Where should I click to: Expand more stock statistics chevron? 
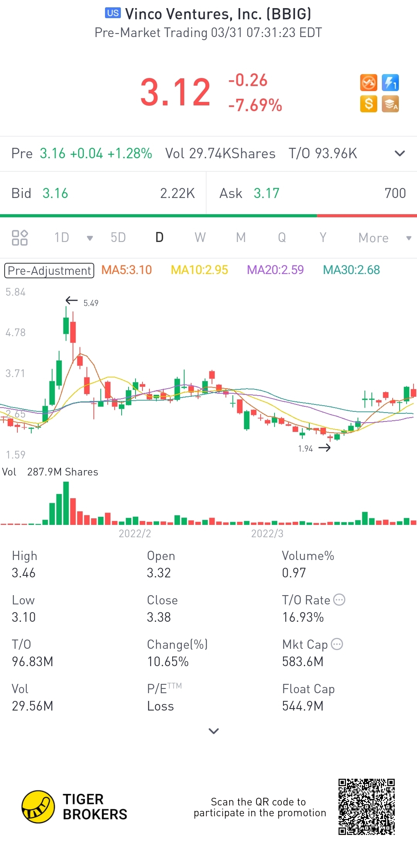(214, 731)
